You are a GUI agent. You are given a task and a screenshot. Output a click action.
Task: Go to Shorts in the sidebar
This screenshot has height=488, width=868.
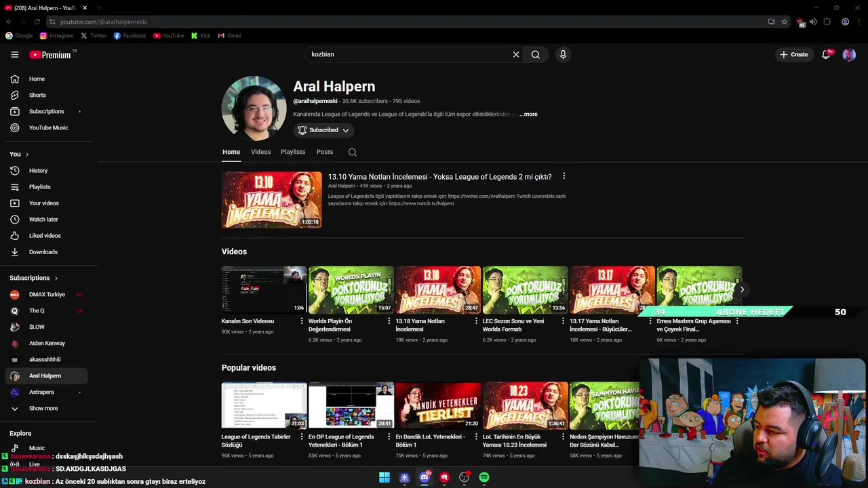point(46,95)
